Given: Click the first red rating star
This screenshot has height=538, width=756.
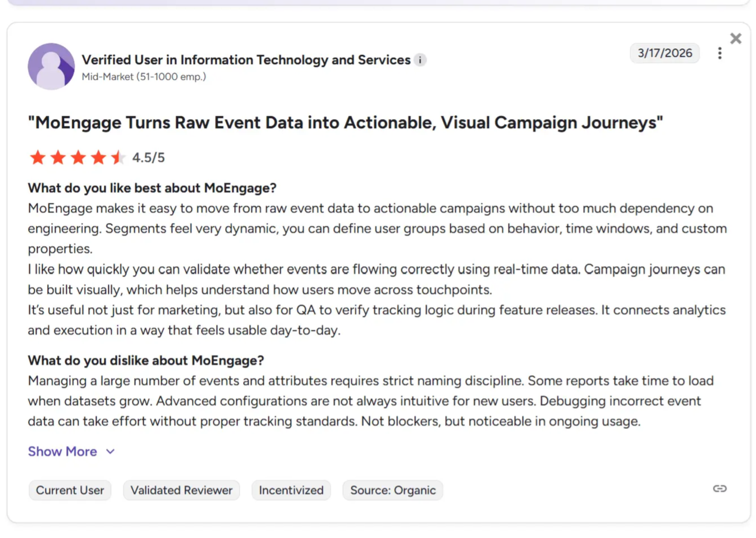Looking at the screenshot, I should click(x=38, y=158).
